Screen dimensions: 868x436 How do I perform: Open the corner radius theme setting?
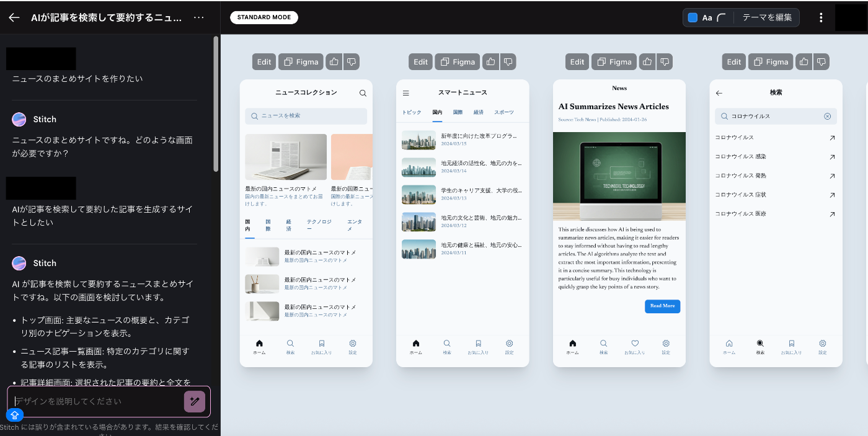tap(721, 17)
